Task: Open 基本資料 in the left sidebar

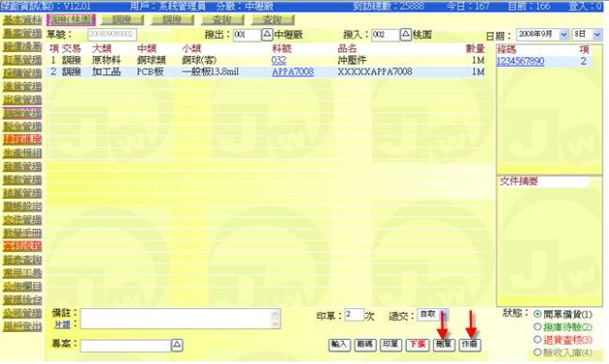Action: click(22, 19)
